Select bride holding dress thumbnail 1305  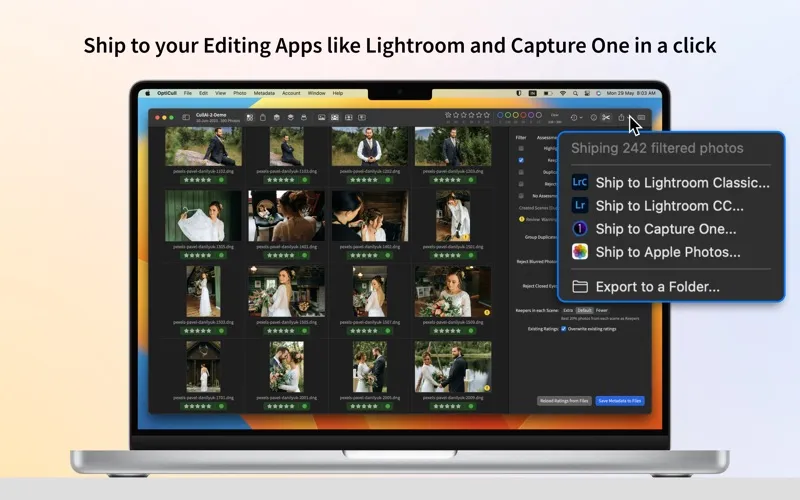204,216
